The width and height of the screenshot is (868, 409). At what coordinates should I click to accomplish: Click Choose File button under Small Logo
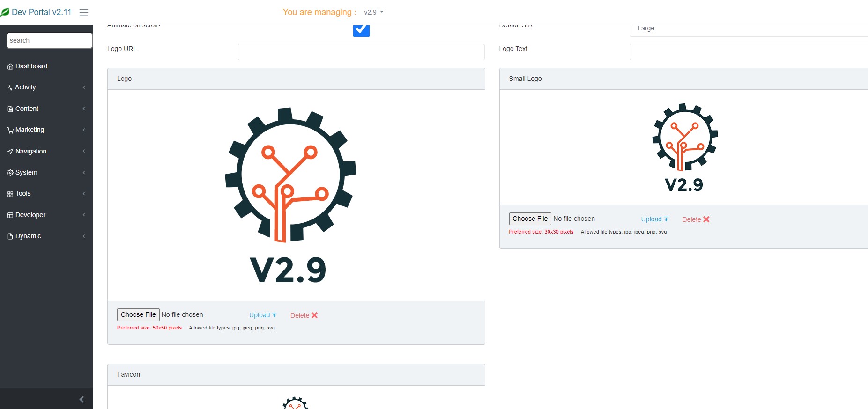coord(530,219)
